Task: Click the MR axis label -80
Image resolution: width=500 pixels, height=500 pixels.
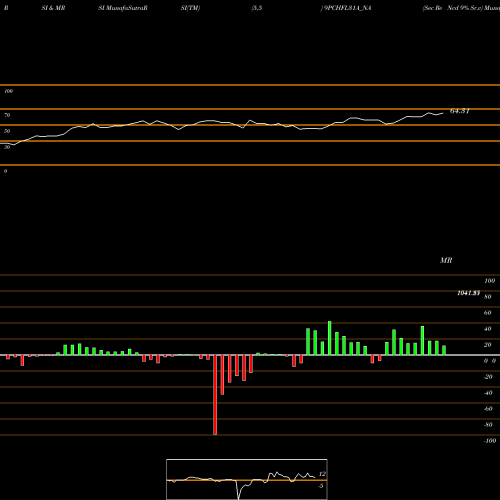Action: (488, 425)
